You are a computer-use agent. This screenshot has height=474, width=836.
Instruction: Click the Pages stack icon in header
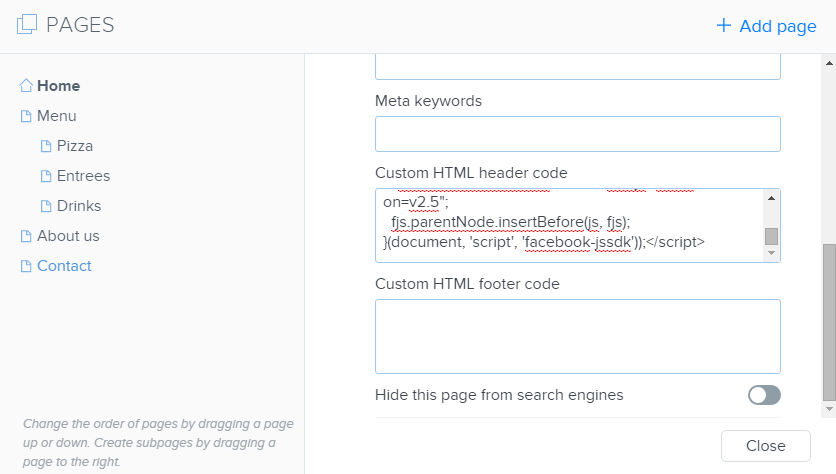pyautogui.click(x=27, y=25)
